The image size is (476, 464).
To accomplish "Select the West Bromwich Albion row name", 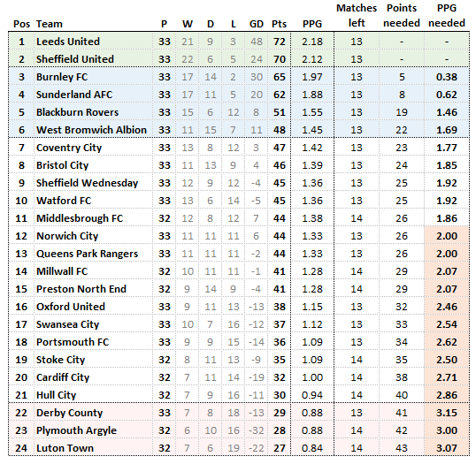I will (x=91, y=130).
